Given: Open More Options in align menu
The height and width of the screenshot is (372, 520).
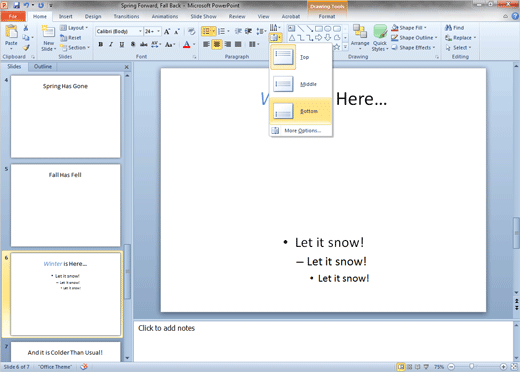Looking at the screenshot, I should (301, 131).
